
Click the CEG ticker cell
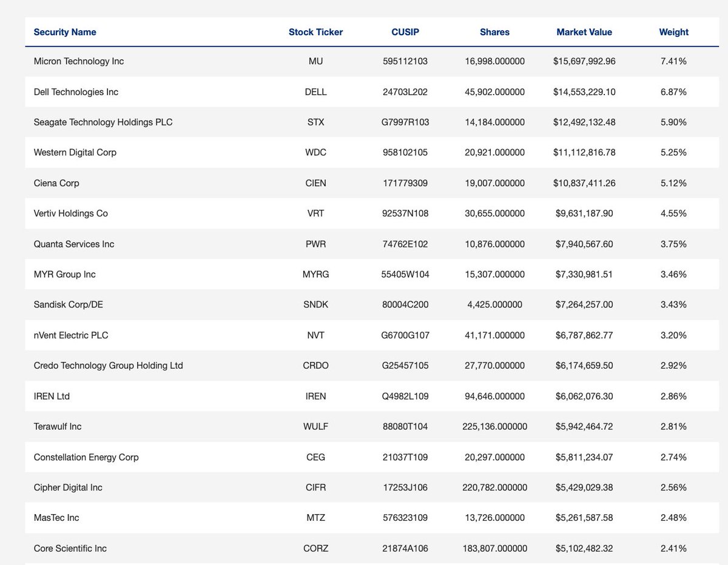(x=316, y=457)
